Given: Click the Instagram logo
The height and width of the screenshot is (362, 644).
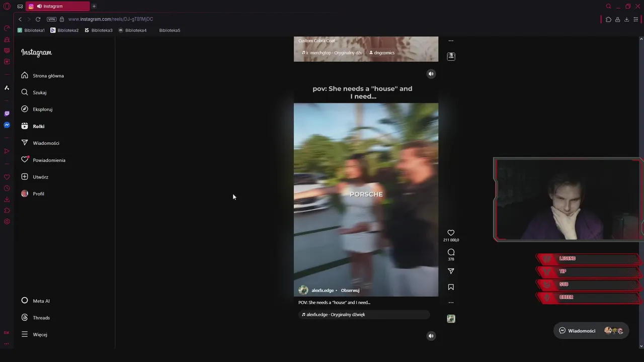Looking at the screenshot, I should (36, 52).
